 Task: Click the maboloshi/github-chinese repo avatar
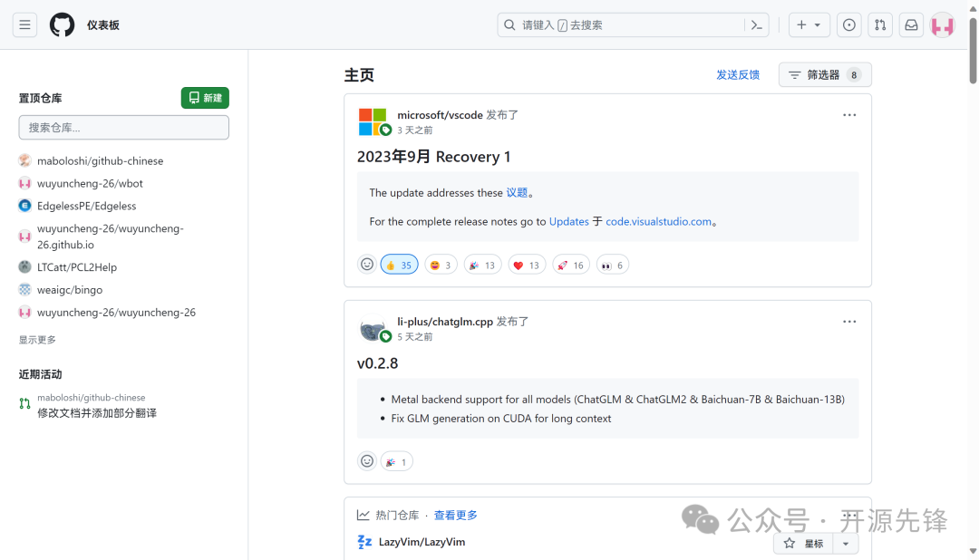(24, 160)
